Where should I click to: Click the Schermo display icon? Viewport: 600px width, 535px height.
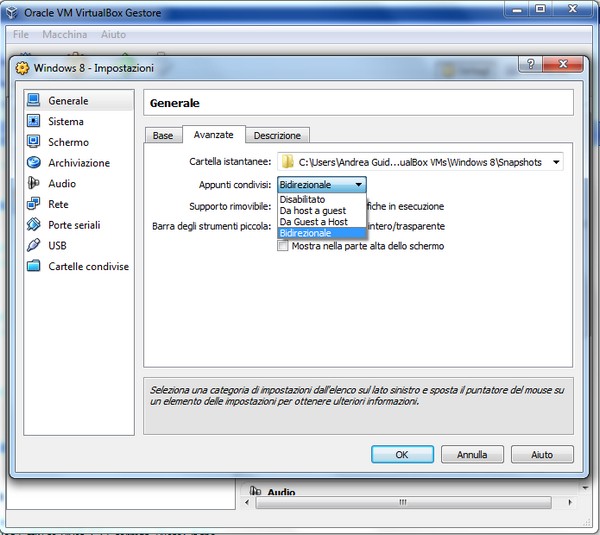point(33,142)
